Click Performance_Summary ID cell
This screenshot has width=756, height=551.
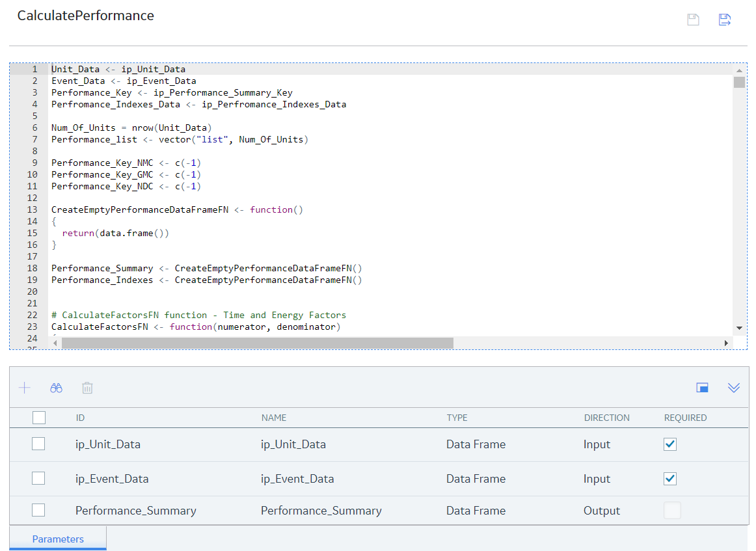click(x=136, y=511)
